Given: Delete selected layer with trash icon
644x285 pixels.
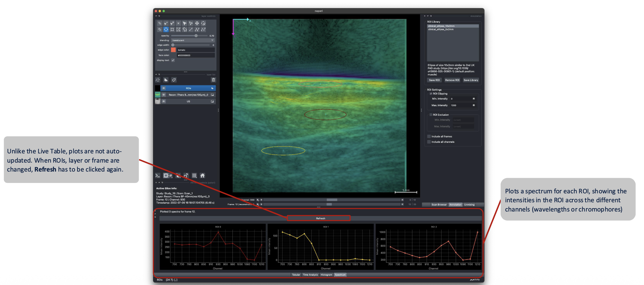Looking at the screenshot, I should pos(213,80).
